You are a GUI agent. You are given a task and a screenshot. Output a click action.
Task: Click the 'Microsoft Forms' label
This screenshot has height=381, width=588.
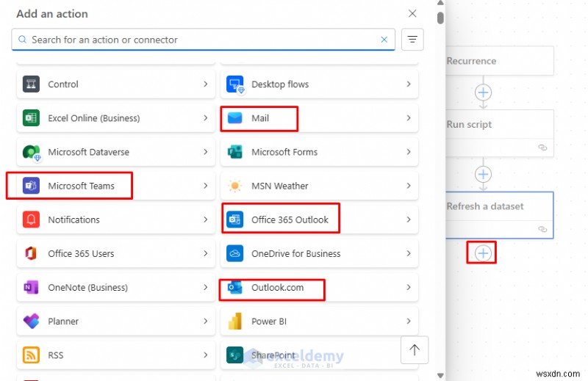pos(284,152)
